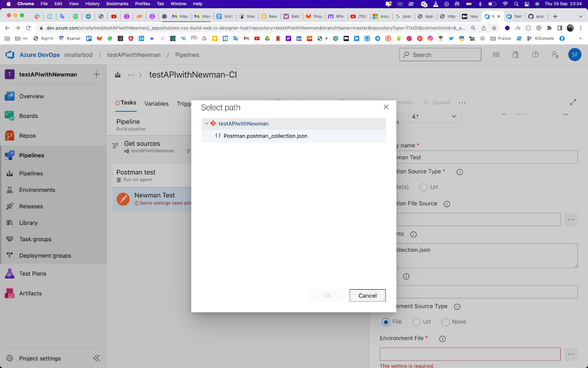
Task: Reload the page in Chrome
Action: (28, 28)
